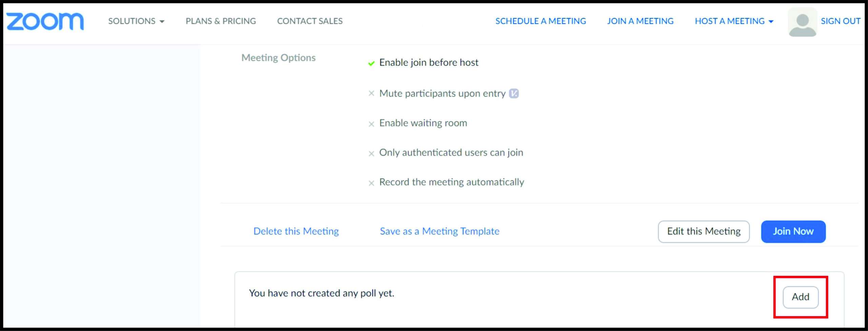Add a new poll

coord(800,297)
